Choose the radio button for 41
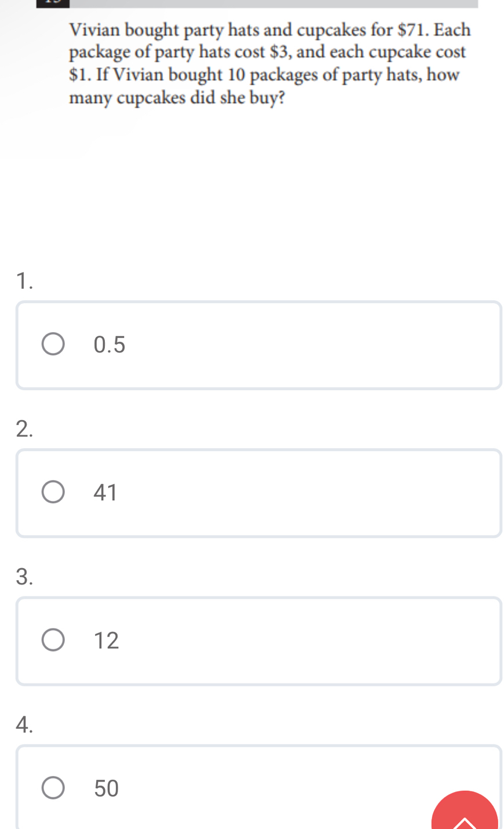Image resolution: width=504 pixels, height=829 pixels. click(53, 492)
